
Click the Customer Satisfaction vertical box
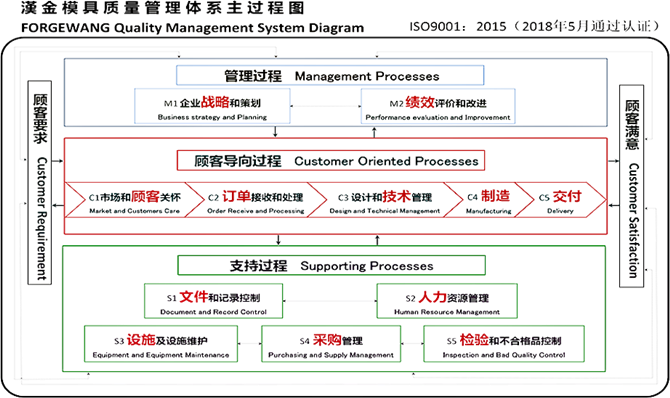[x=632, y=186]
